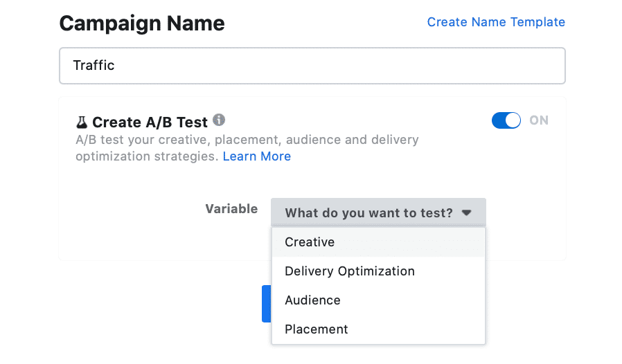
Task: Click the Campaign Name field containing Traffic
Action: click(x=312, y=66)
